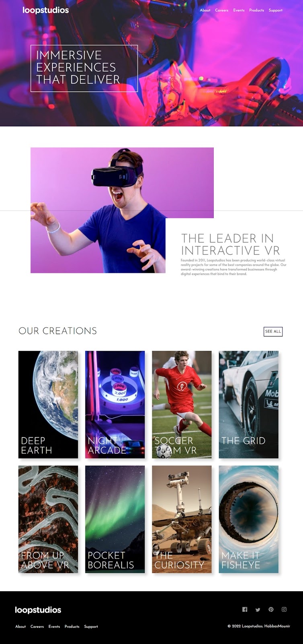The height and width of the screenshot is (644, 303).
Task: Open the Deep Earth creation card
Action: (48, 405)
